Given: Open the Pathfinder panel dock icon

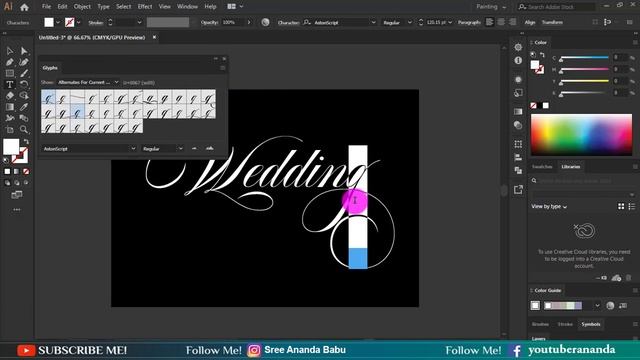Looking at the screenshot, I should (518, 170).
